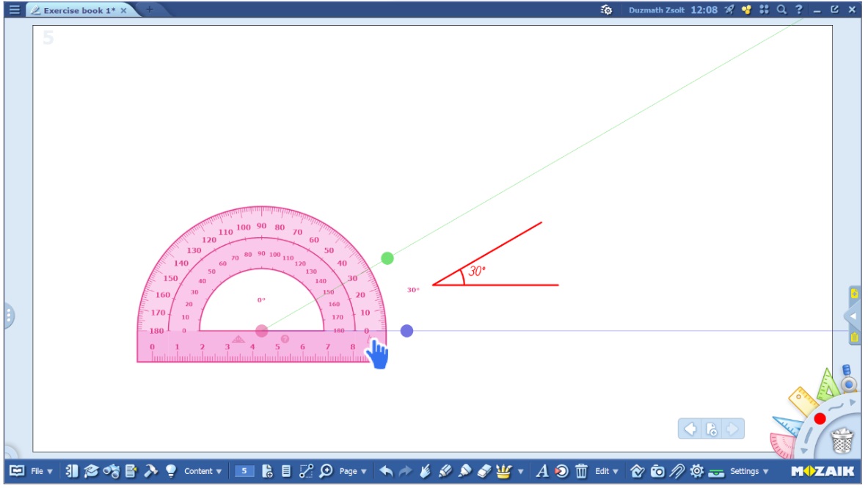Open the File dropdown menu

tap(41, 471)
